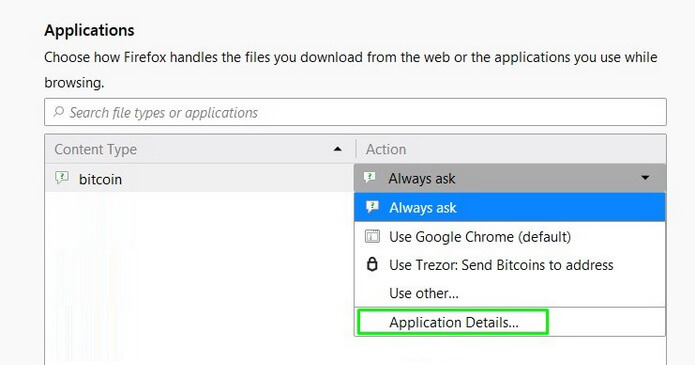This screenshot has width=695, height=365.
Task: Click the magnifier icon in the search box
Action: click(x=59, y=112)
